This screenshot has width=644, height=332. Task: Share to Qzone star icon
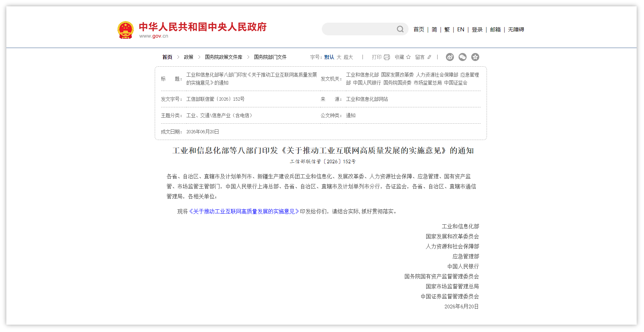click(475, 57)
